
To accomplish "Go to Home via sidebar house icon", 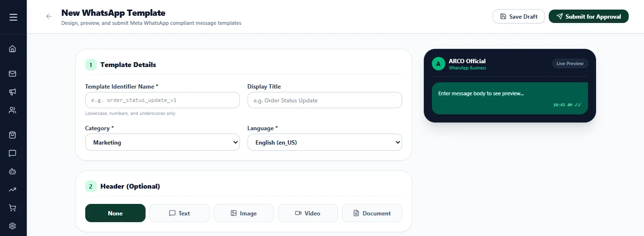I will (x=13, y=48).
